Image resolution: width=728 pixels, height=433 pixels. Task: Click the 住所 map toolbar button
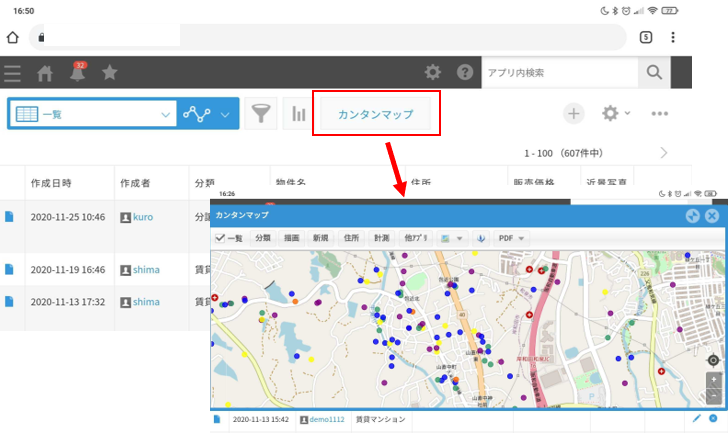pos(351,238)
